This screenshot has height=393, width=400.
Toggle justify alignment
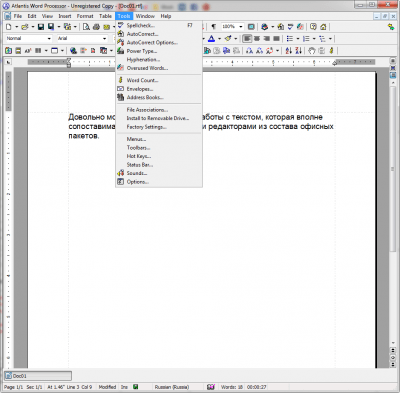click(x=276, y=39)
